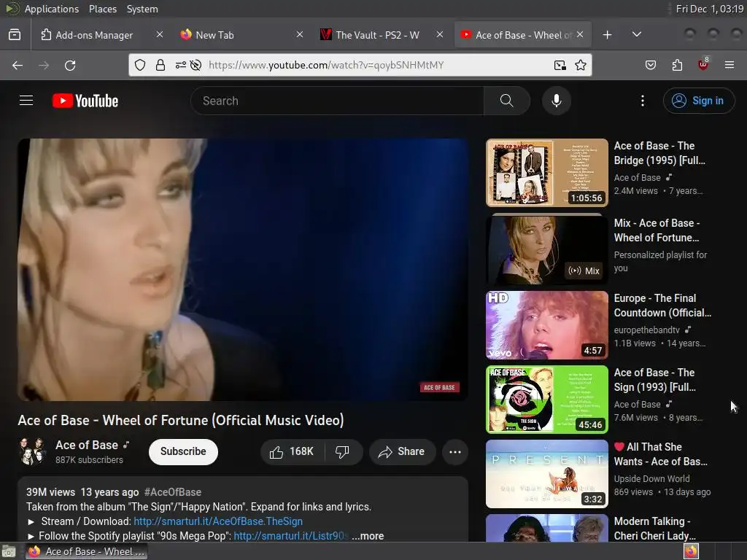
Task: Click the Fri Dec 1 clock
Action: (709, 9)
